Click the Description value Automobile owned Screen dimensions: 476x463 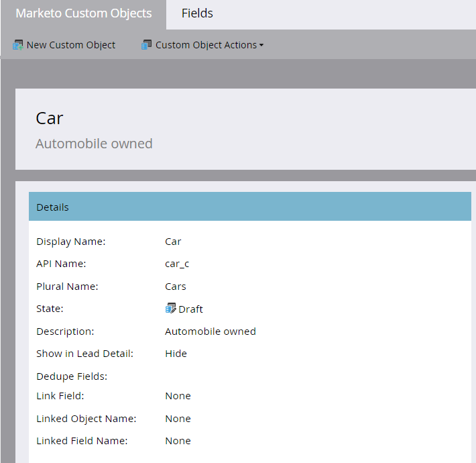211,331
